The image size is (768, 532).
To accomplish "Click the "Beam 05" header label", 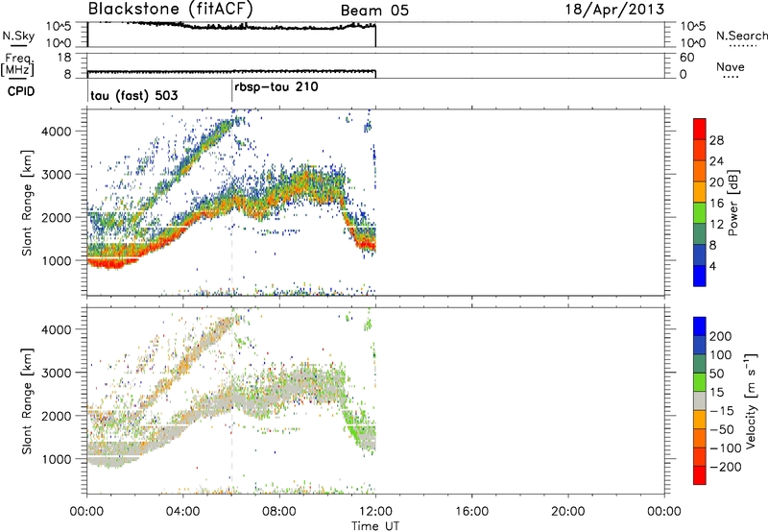I will pos(374,11).
